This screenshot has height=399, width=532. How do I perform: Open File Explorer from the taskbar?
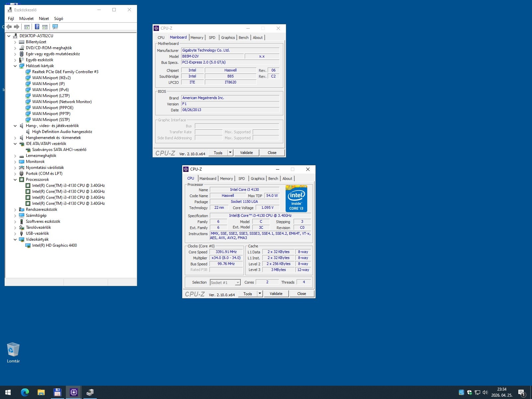point(41,392)
